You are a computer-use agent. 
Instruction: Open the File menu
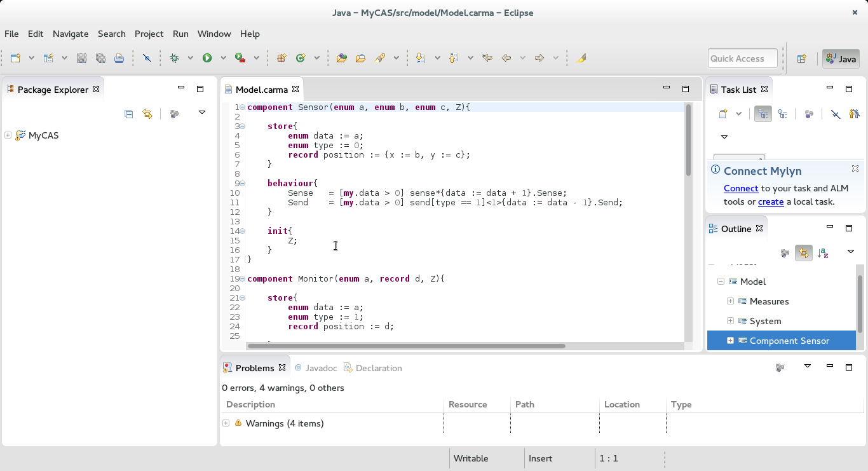(x=11, y=34)
